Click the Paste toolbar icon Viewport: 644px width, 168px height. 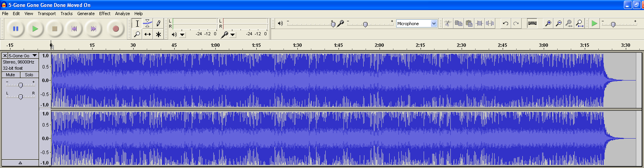click(x=469, y=24)
